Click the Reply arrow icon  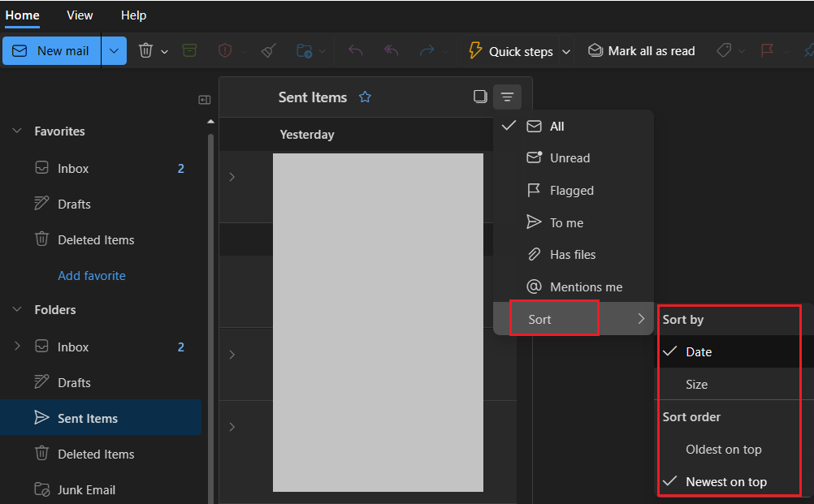[356, 51]
